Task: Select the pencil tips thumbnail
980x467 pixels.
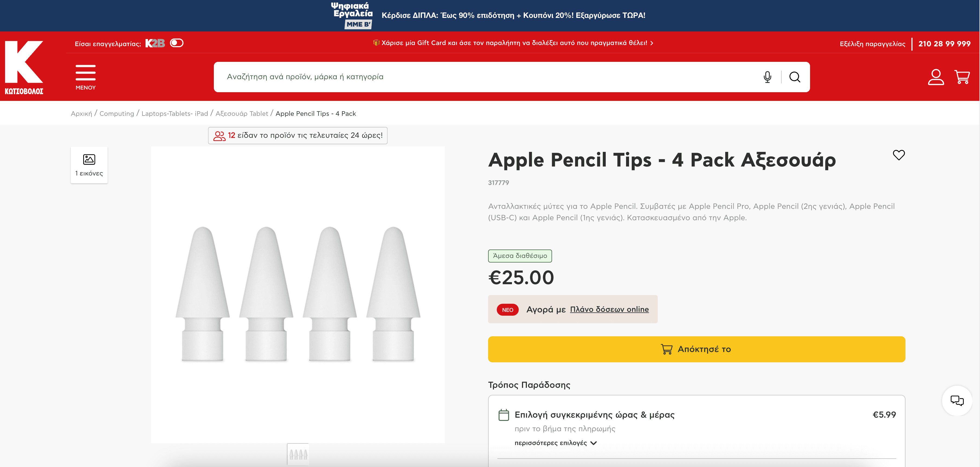Action: tap(298, 454)
